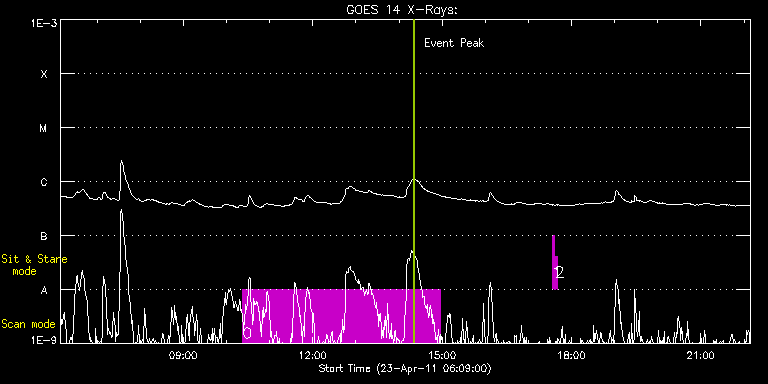Viewport: 768px width, 384px height.
Task: Click the B flare class axis label
Action: 44,236
